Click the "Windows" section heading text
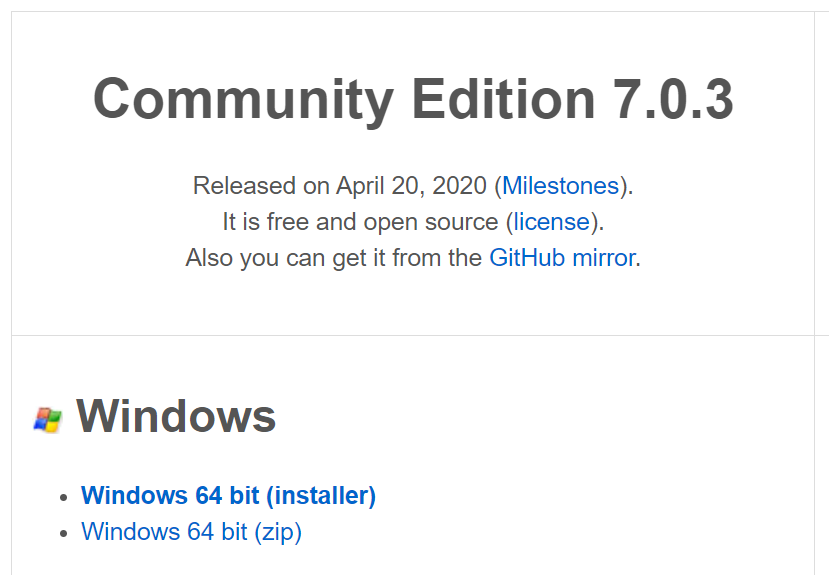Screen dimensions: 829x575 [176, 416]
